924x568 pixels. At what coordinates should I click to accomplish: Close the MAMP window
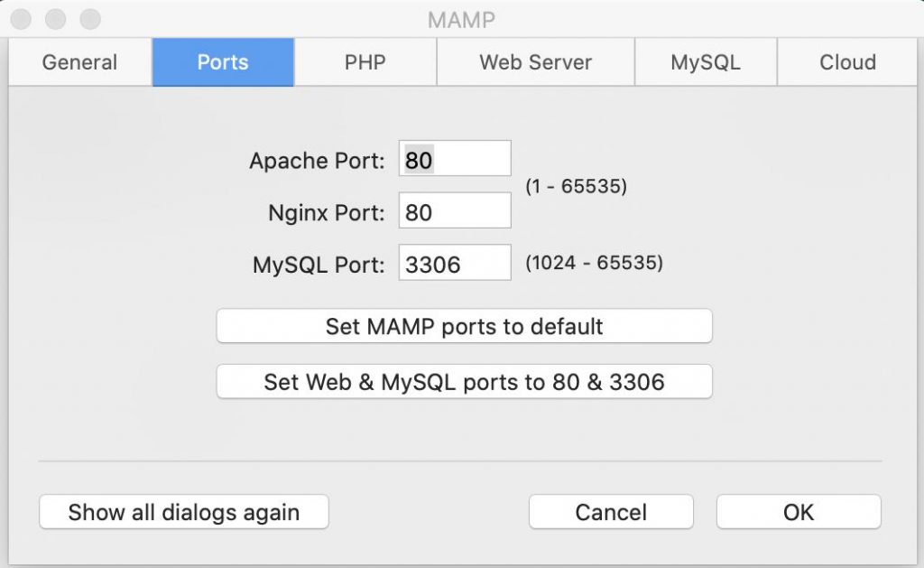[x=21, y=19]
